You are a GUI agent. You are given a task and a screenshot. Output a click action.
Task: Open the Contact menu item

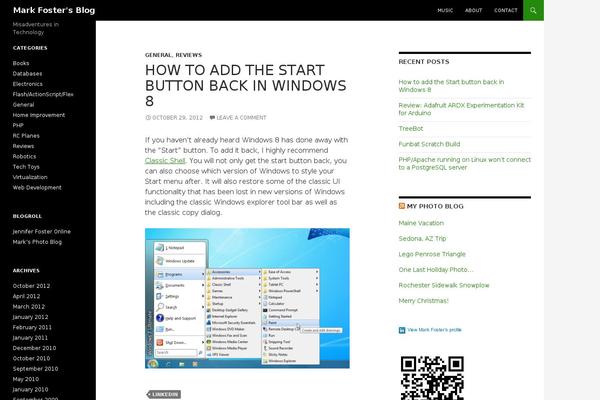click(x=505, y=10)
